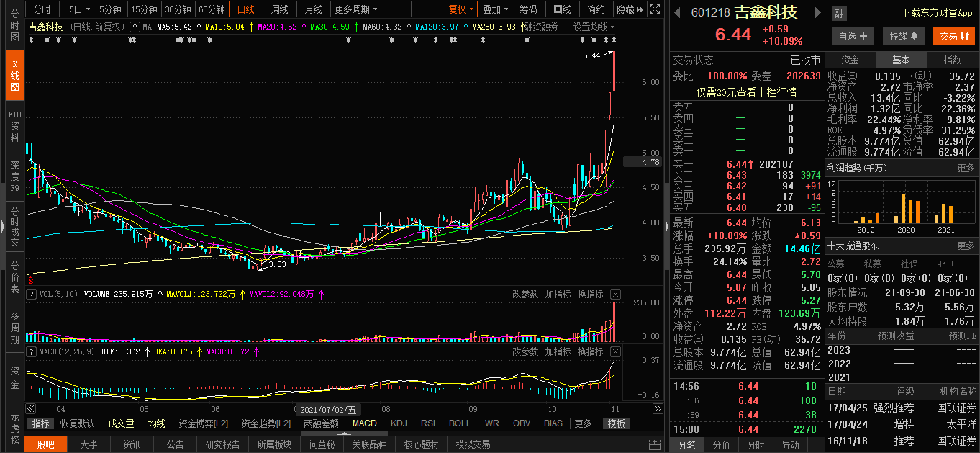Screen dimensions: 980x453
Task: Expand the 隐藏 options dropdown
Action: (x=630, y=9)
